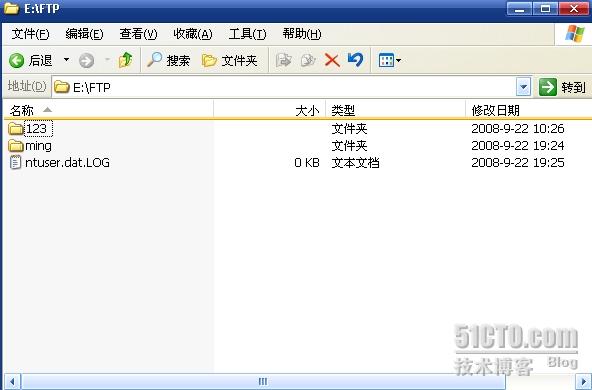Click the red Delete X icon
This screenshot has width=592, height=390.
coord(332,60)
